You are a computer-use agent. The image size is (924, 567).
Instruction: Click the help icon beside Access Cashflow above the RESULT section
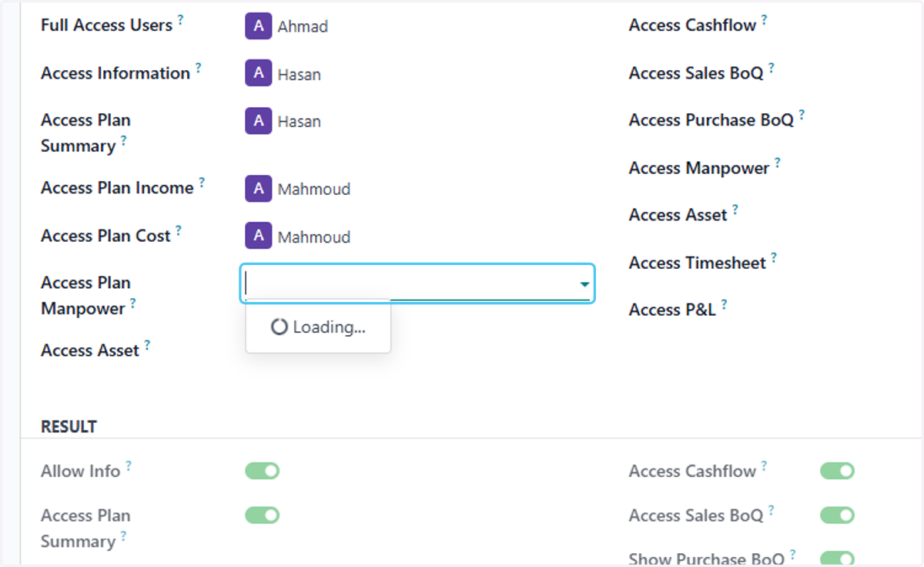(x=765, y=20)
